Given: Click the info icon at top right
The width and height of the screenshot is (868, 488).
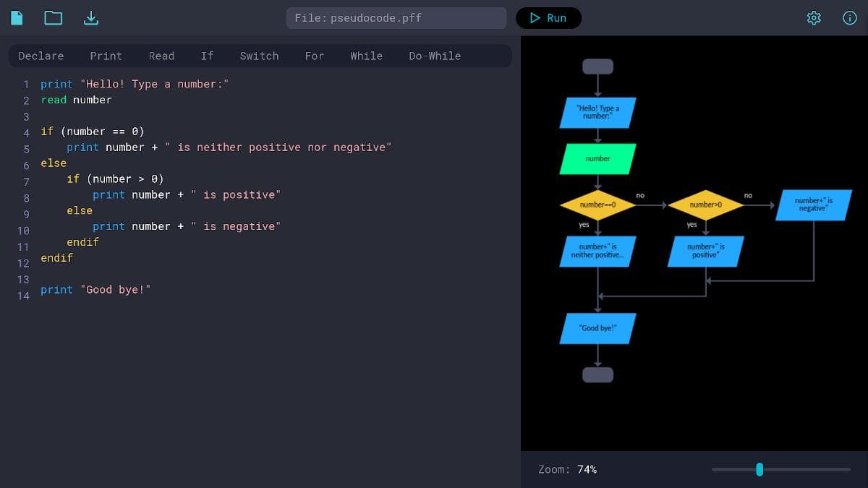Looking at the screenshot, I should pyautogui.click(x=850, y=18).
